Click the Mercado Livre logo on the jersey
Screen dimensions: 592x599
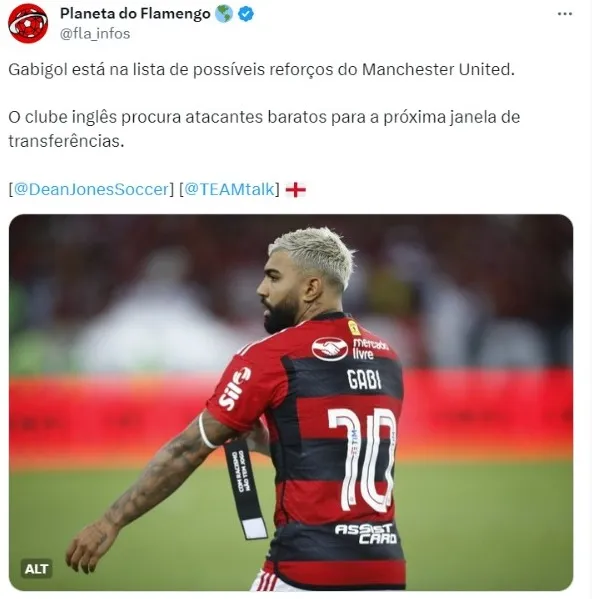350,348
